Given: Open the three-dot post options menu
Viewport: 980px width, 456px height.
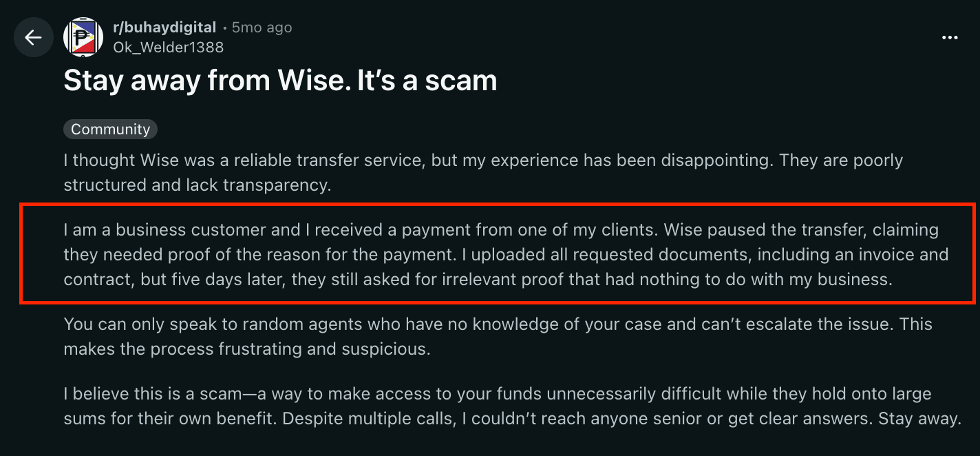Looking at the screenshot, I should [x=950, y=37].
